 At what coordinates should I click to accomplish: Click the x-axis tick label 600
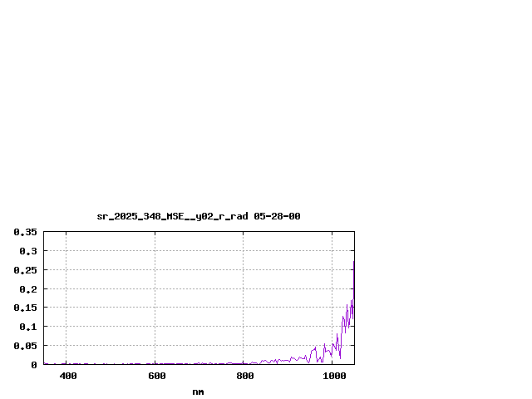tap(156, 377)
